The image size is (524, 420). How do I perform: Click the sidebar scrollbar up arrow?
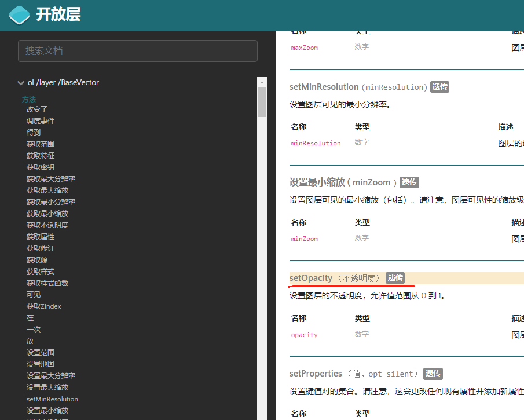point(262,82)
